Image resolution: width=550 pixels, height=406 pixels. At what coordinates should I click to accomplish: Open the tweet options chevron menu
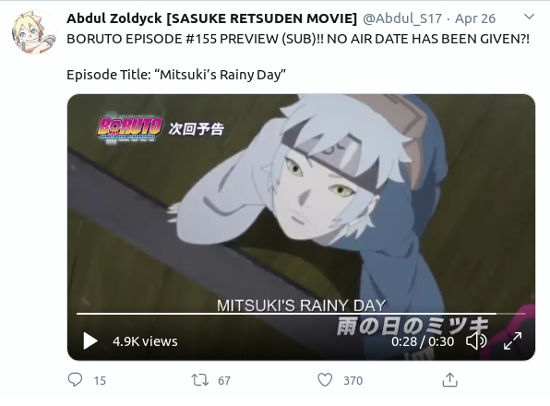click(x=529, y=16)
